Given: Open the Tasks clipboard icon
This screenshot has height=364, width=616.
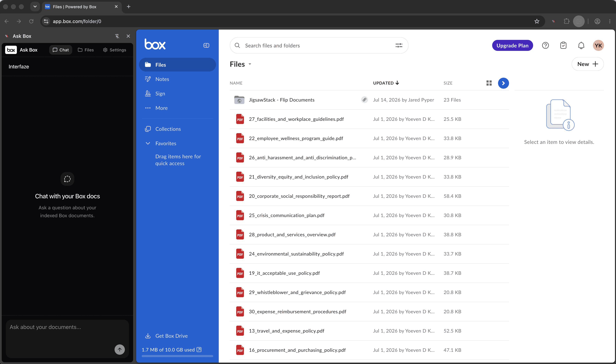Looking at the screenshot, I should pos(563,45).
